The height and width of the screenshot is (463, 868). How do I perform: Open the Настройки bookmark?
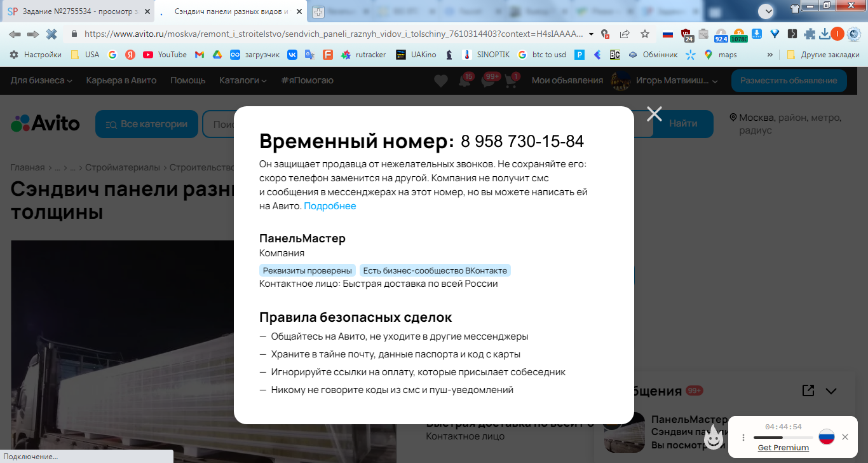point(36,55)
